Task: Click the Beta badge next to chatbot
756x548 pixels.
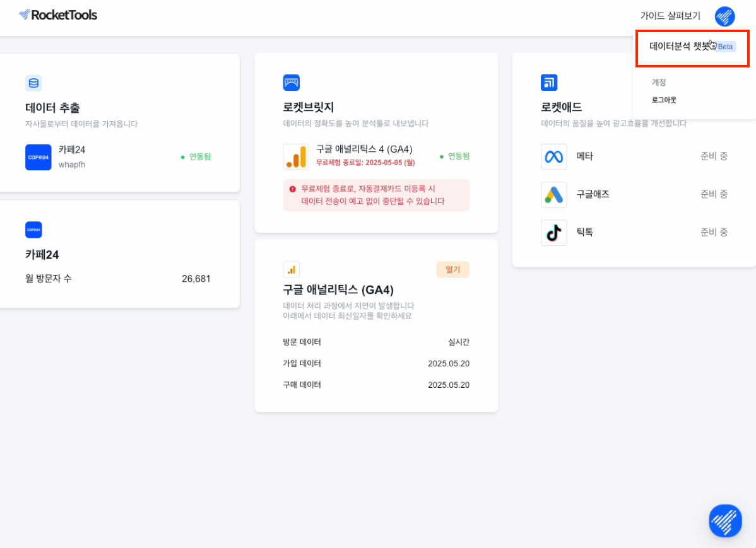Action: click(725, 47)
